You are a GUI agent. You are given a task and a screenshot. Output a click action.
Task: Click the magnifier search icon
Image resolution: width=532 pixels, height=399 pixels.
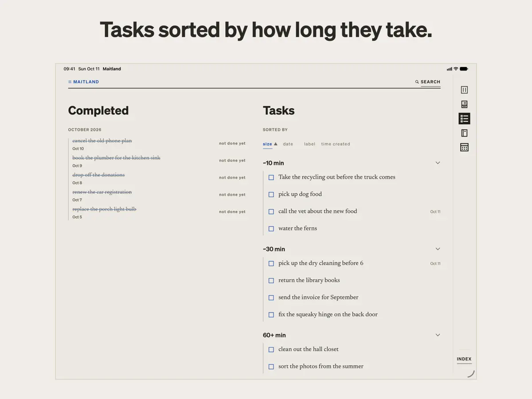click(417, 82)
